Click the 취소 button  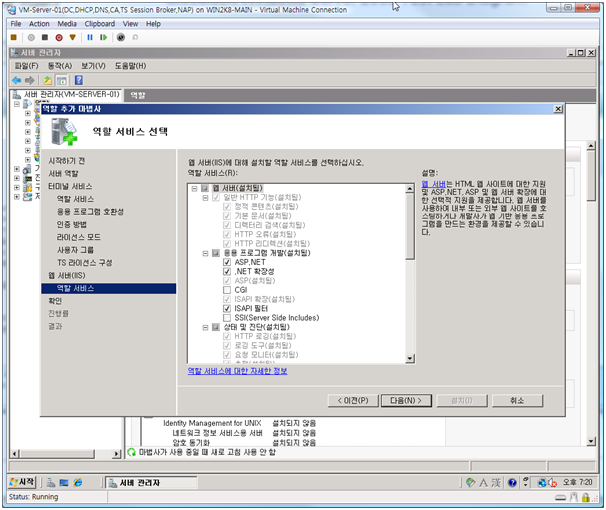coord(517,401)
